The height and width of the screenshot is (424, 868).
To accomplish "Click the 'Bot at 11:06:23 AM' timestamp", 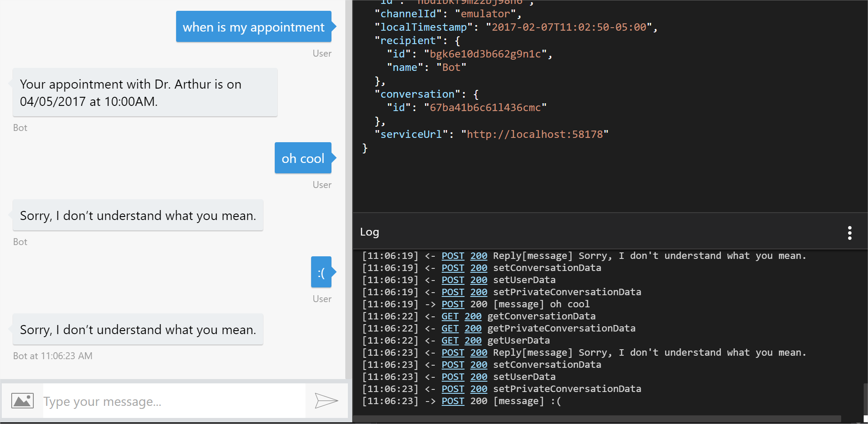I will pos(53,356).
